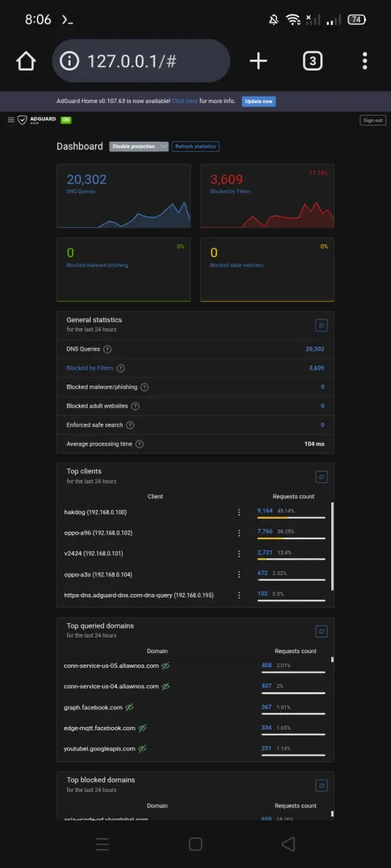Toggle tracker eye icon for youtubei.googleapis.com
391x868 pixels.
tap(143, 749)
